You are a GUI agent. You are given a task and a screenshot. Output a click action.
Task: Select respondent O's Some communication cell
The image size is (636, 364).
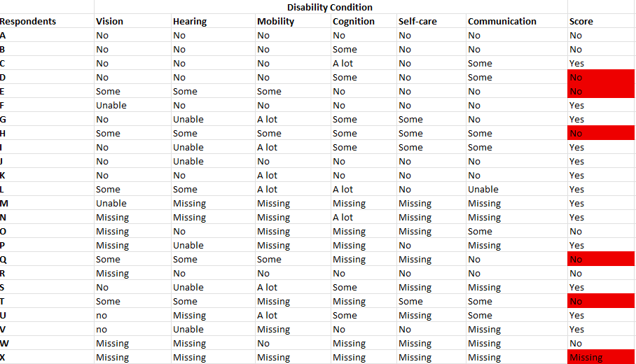coord(516,231)
